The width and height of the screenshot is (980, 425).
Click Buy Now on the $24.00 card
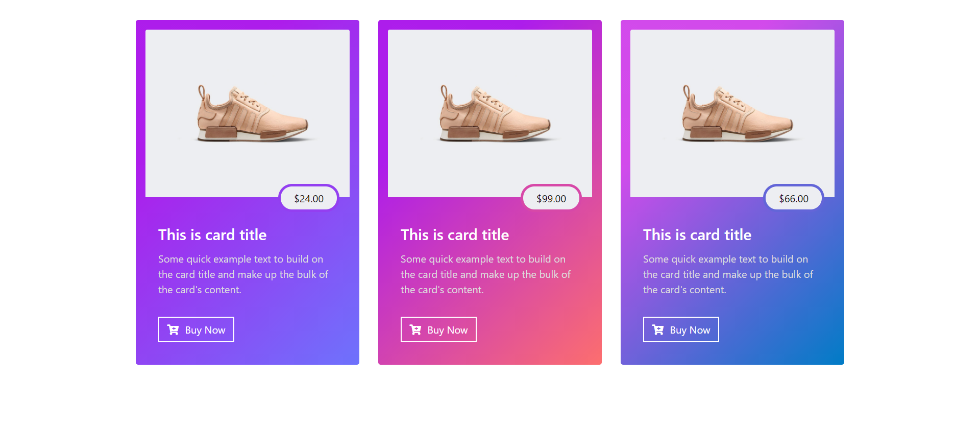click(196, 329)
